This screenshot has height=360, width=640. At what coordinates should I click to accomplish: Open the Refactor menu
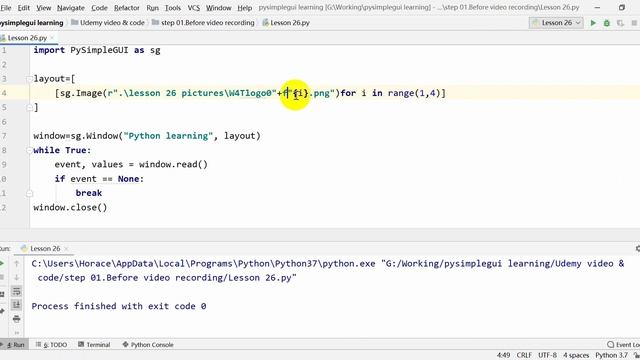(127, 8)
